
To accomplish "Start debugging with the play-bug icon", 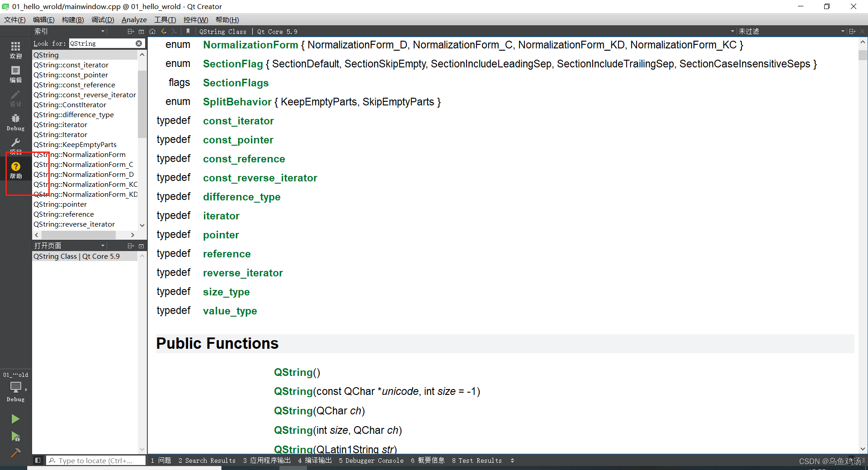I will coord(15,437).
